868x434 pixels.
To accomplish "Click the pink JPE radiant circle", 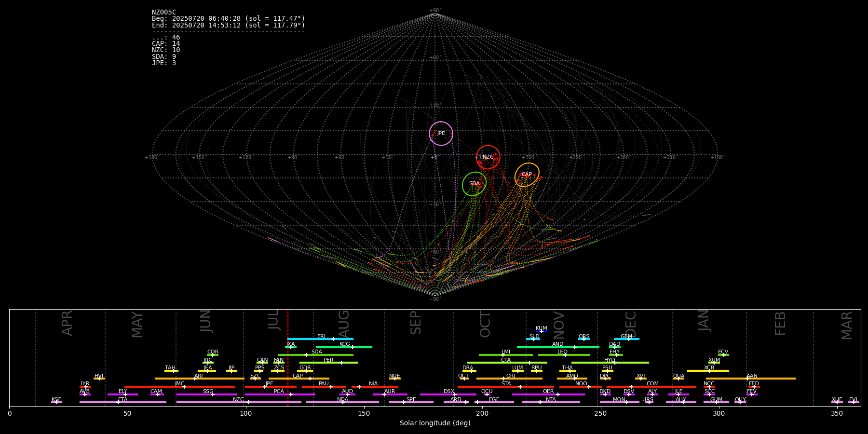I will [441, 134].
